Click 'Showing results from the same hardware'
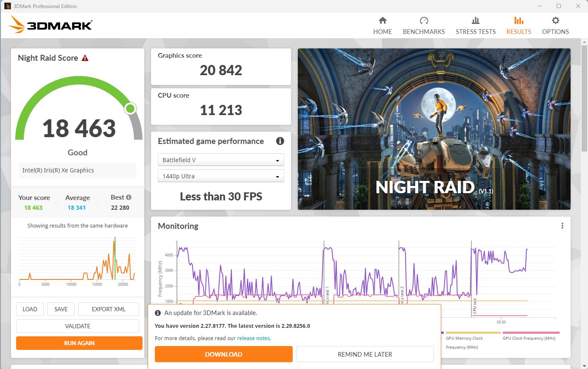This screenshot has height=369, width=588. [x=78, y=226]
